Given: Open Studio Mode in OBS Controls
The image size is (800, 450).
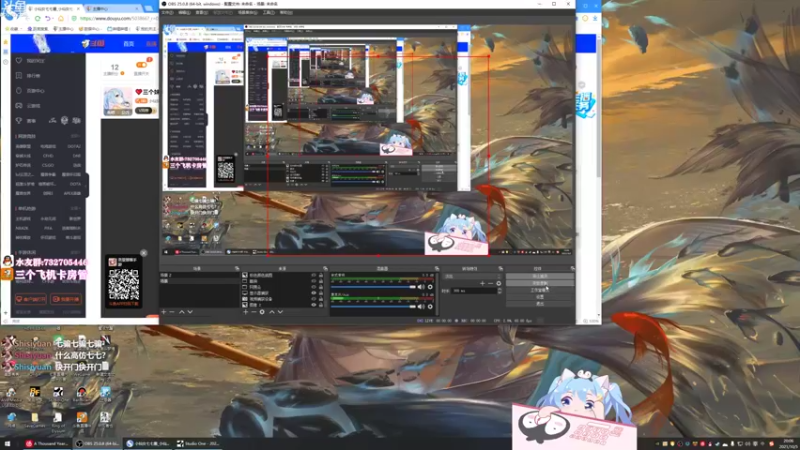Looking at the screenshot, I should click(x=540, y=290).
